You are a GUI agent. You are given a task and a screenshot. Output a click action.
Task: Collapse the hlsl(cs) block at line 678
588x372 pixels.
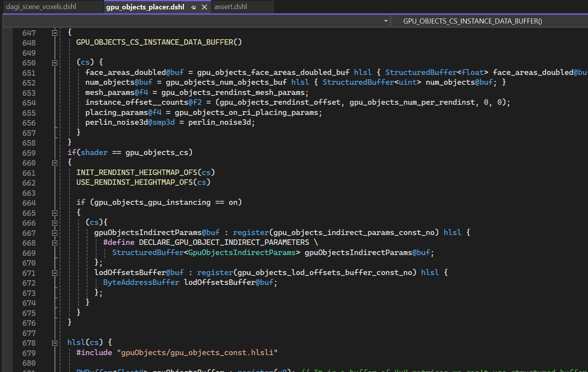pyautogui.click(x=55, y=343)
